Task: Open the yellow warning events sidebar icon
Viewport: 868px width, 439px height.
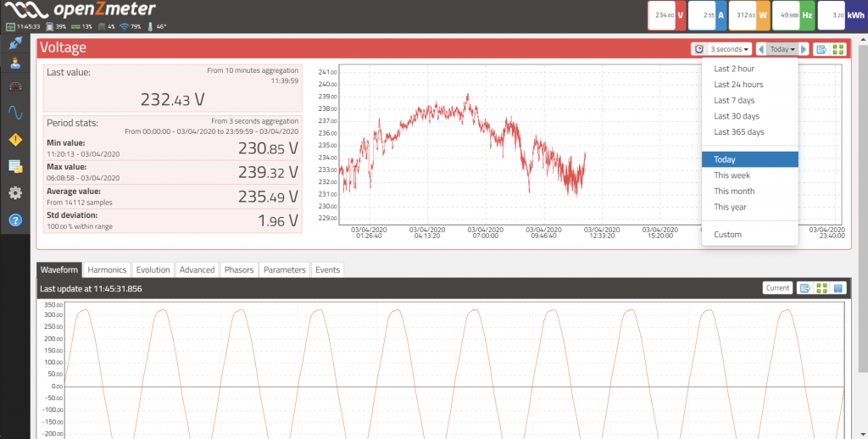Action: coord(15,140)
